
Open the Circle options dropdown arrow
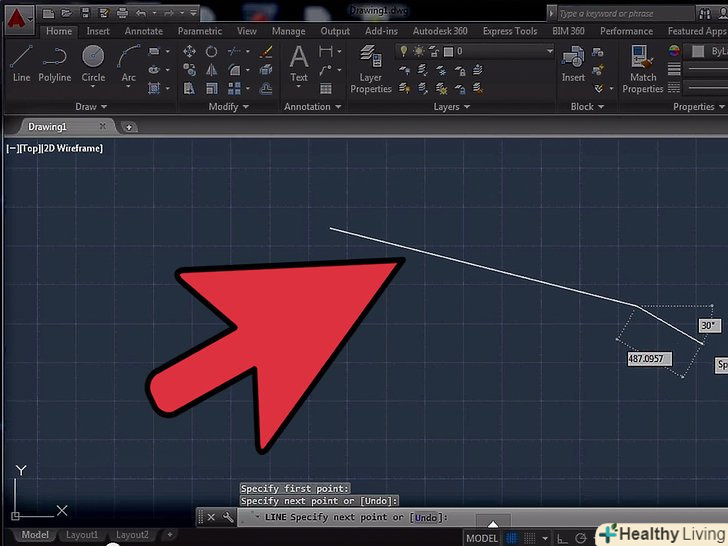tap(93, 87)
